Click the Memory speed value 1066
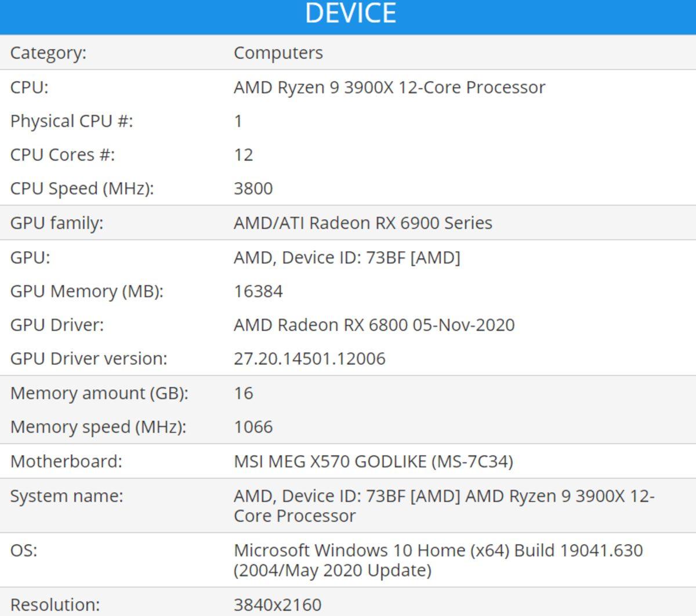Screen dimensions: 696x616 tap(253, 427)
